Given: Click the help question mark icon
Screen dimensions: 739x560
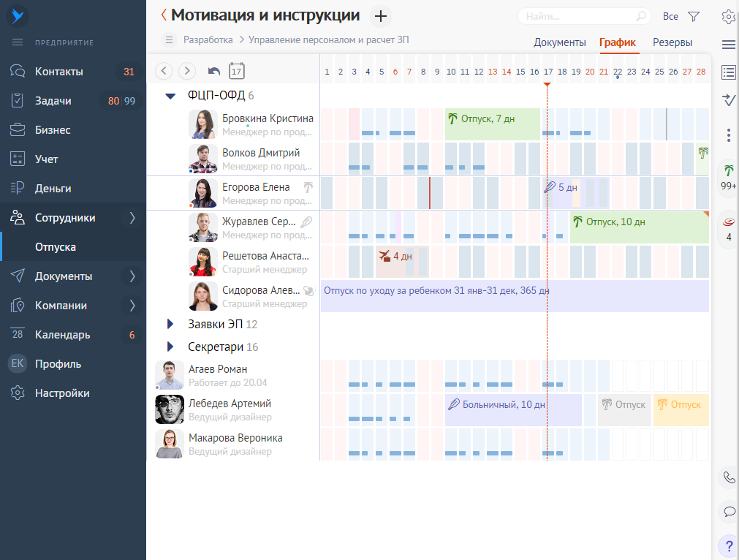Looking at the screenshot, I should point(727,545).
